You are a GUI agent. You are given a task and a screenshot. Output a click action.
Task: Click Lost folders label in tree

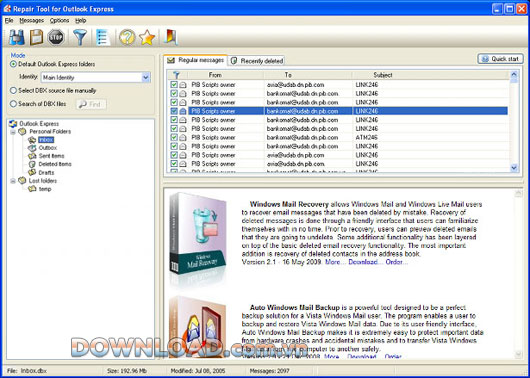[x=43, y=181]
